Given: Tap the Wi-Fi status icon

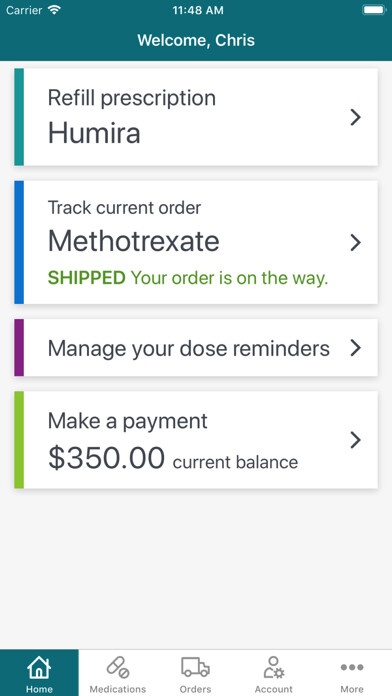Looking at the screenshot, I should [x=55, y=10].
